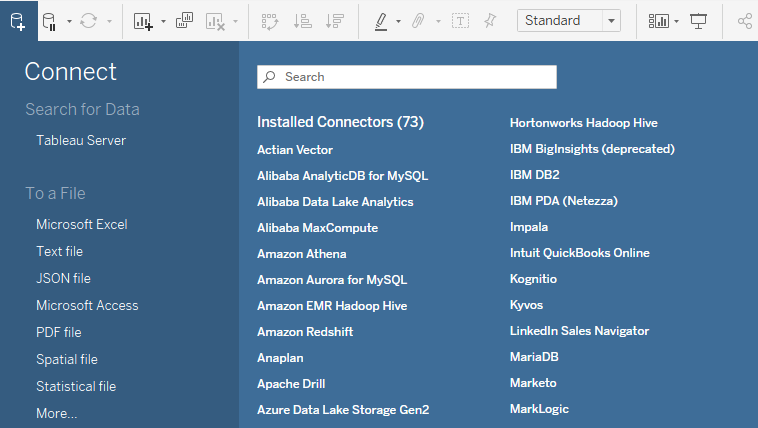Connect to Microsoft Excel file
The width and height of the screenshot is (758, 428).
(82, 224)
